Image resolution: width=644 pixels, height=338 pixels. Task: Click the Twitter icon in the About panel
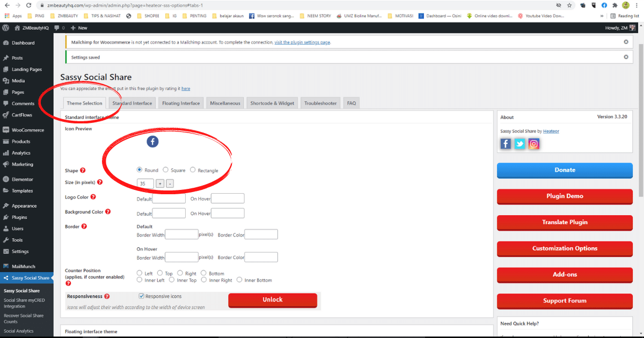519,143
